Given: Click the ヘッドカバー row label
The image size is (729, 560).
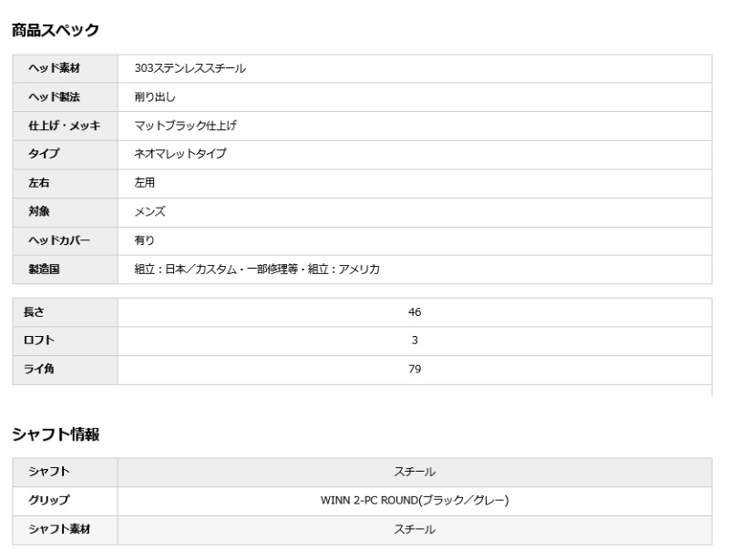Looking at the screenshot, I should 60,240.
